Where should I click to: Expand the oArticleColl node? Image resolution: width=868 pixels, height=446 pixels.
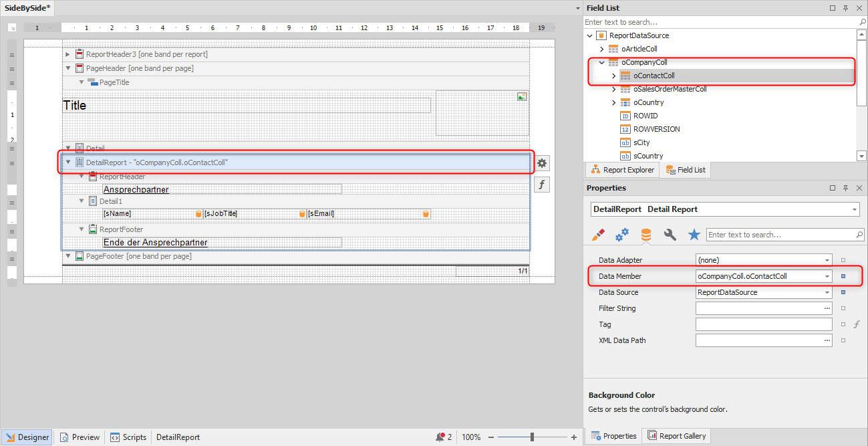coord(601,49)
